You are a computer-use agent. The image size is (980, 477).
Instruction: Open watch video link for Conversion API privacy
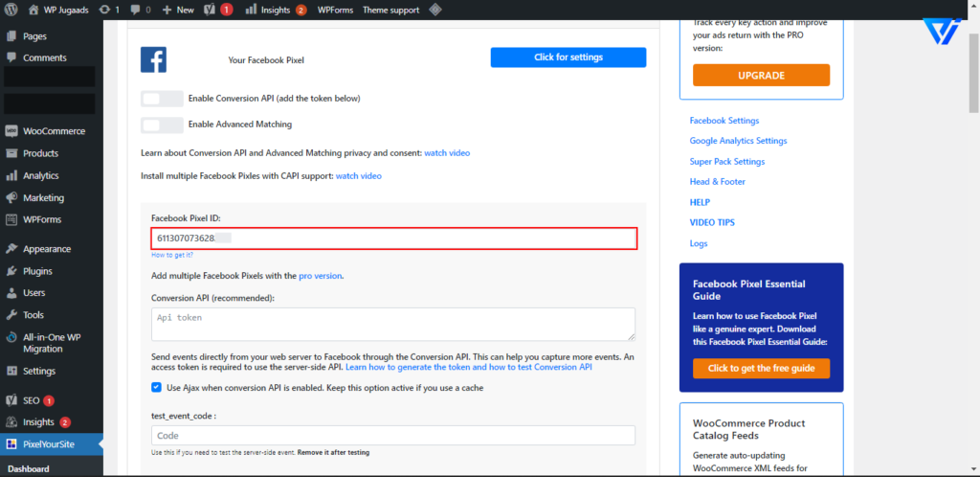pyautogui.click(x=447, y=152)
